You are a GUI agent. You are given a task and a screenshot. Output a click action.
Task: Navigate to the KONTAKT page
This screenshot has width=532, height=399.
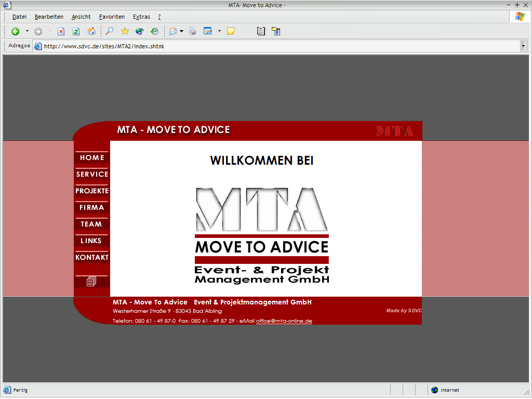92,258
